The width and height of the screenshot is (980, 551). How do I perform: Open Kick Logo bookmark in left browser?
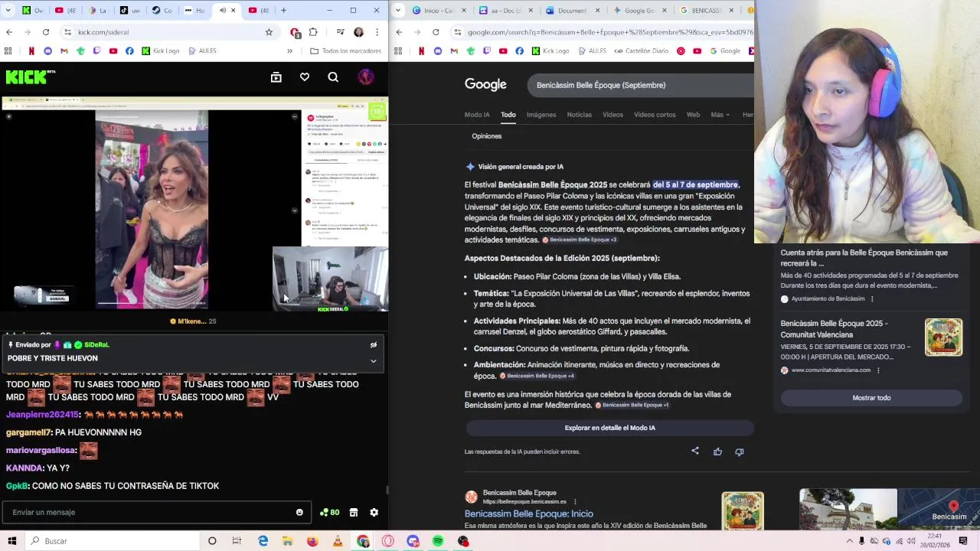pos(161,51)
